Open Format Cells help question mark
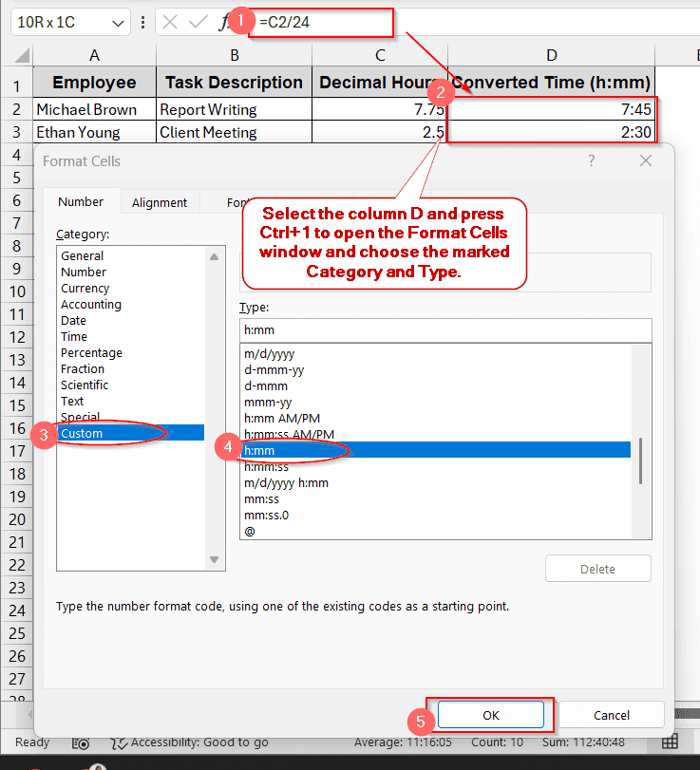The width and height of the screenshot is (700, 770). (x=592, y=160)
